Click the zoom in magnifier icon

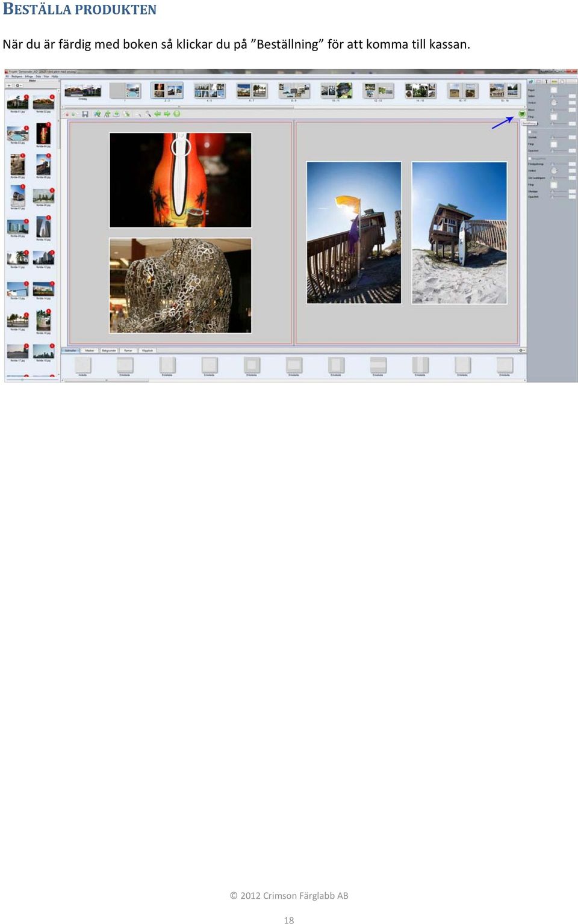[148, 114]
